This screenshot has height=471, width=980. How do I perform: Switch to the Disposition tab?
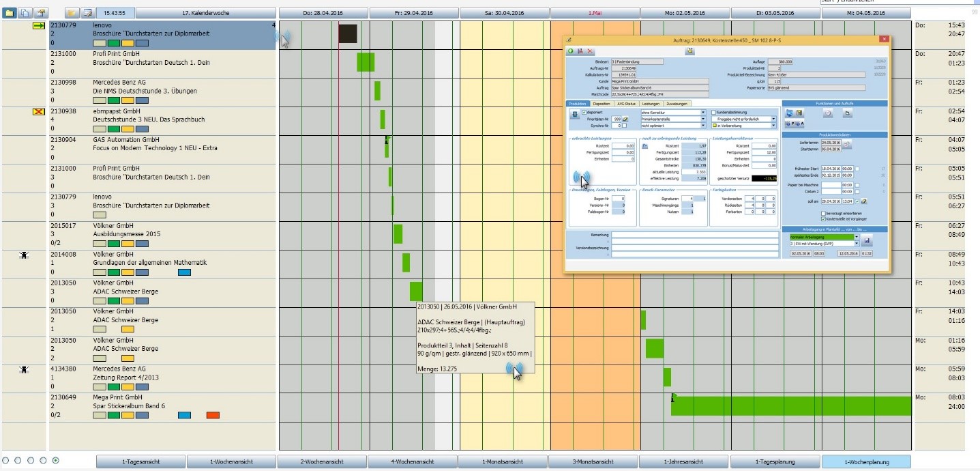click(602, 103)
